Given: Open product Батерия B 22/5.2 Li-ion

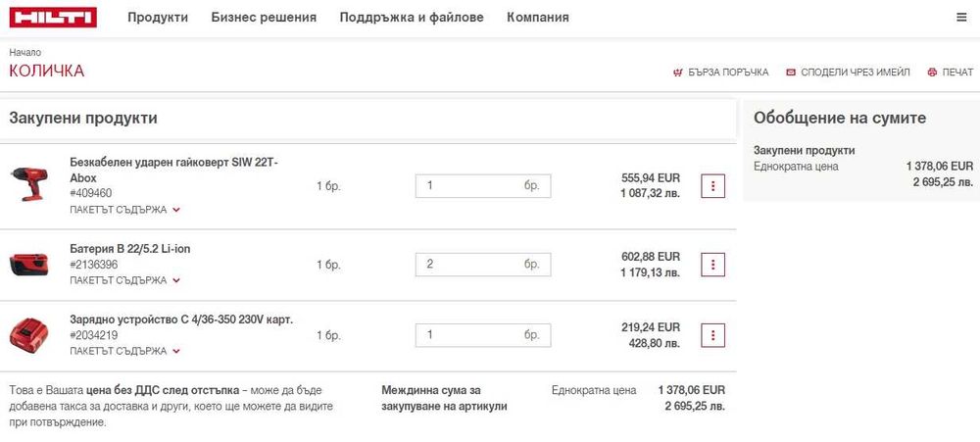Looking at the screenshot, I should pos(130,249).
